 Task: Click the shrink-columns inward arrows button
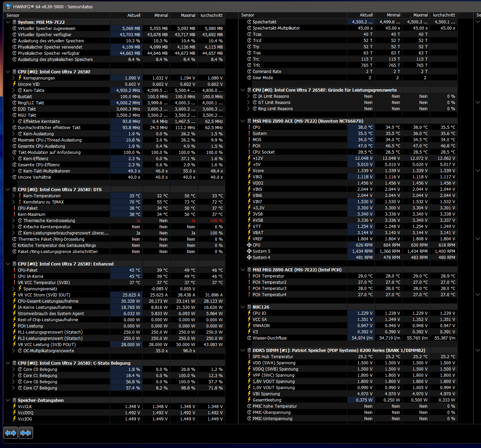[25, 433]
